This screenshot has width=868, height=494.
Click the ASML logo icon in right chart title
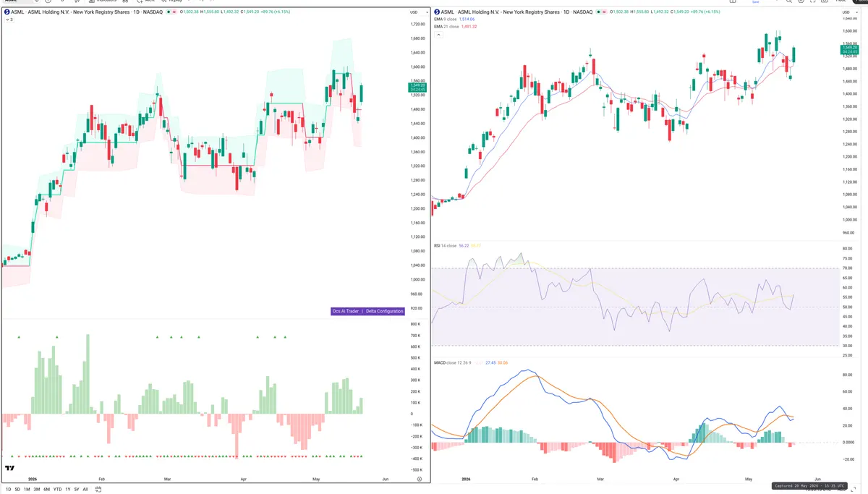click(x=437, y=12)
